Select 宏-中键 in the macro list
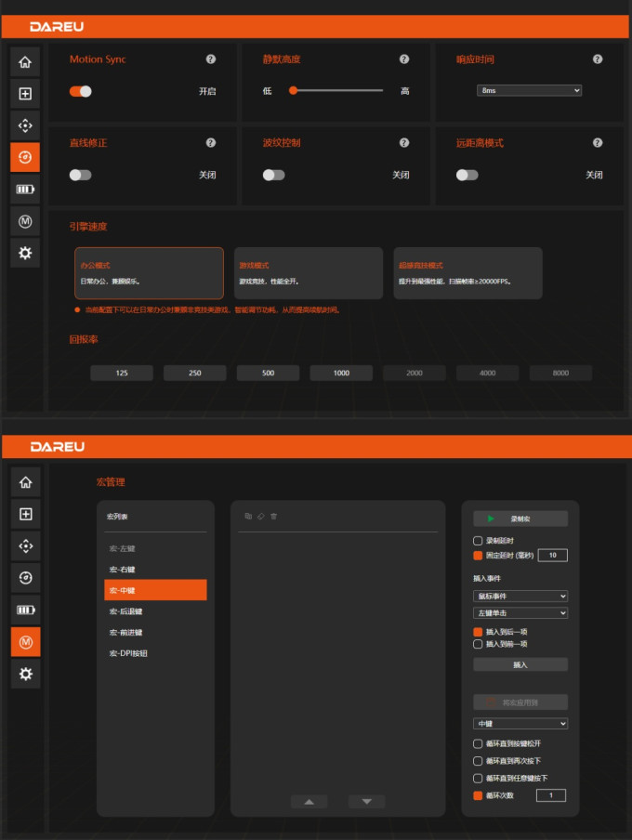The width and height of the screenshot is (632, 840). [155, 590]
